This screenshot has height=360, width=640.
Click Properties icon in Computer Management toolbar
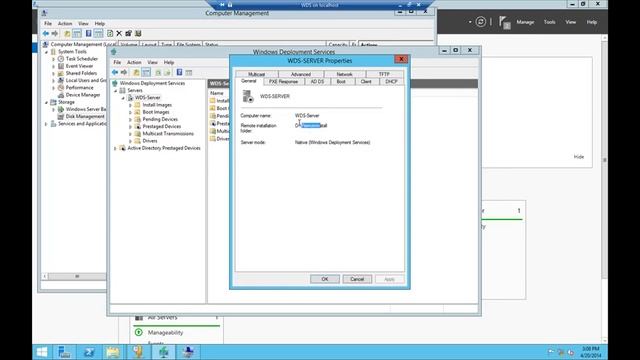(129, 33)
